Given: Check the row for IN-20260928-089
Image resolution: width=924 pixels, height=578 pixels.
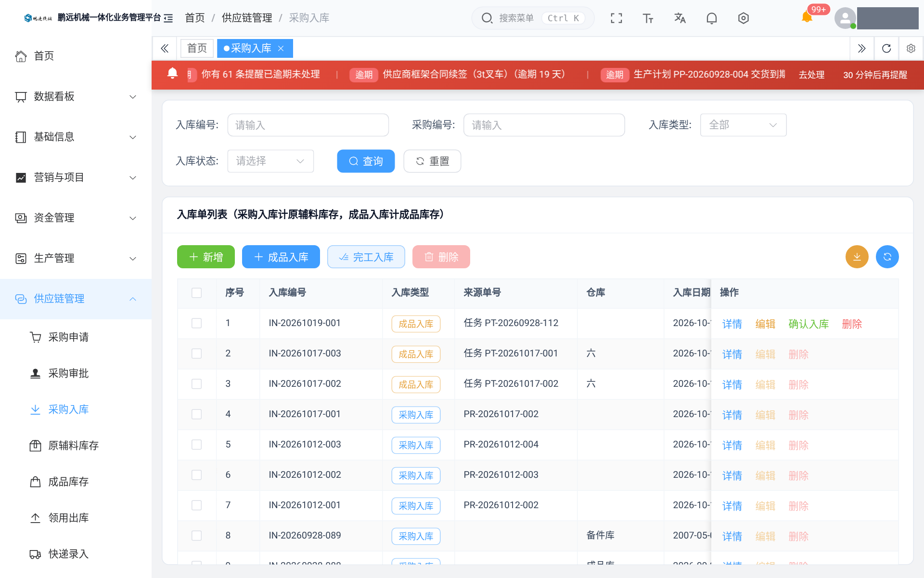Looking at the screenshot, I should (196, 536).
